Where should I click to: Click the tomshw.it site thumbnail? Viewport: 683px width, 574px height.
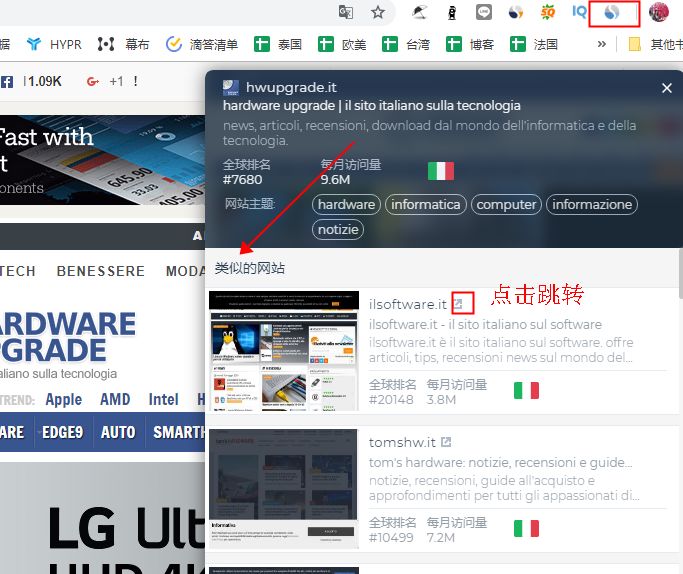284,489
